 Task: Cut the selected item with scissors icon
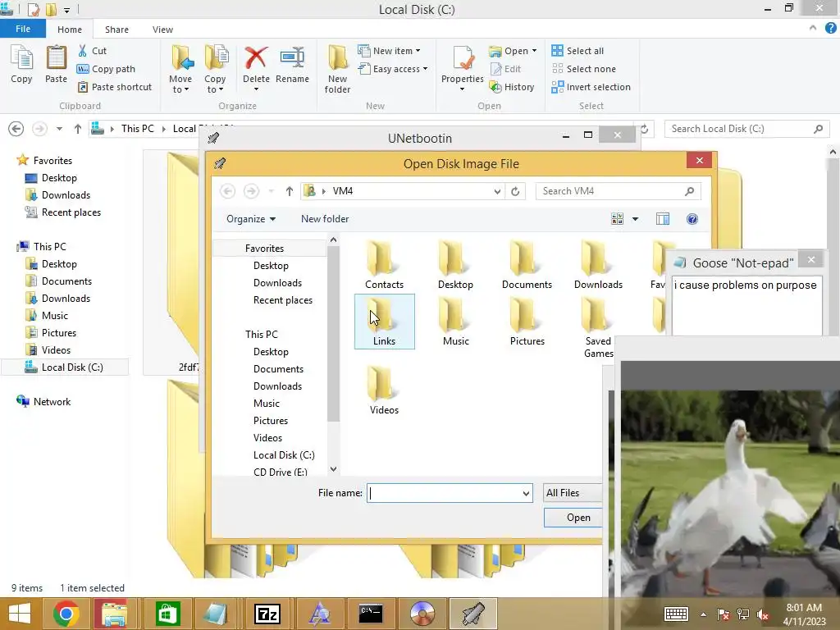coord(92,51)
